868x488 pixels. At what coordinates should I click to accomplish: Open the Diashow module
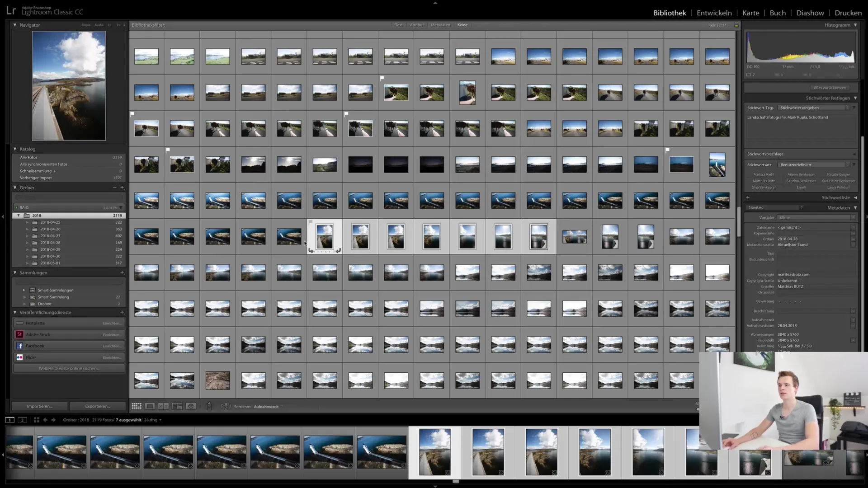point(810,13)
